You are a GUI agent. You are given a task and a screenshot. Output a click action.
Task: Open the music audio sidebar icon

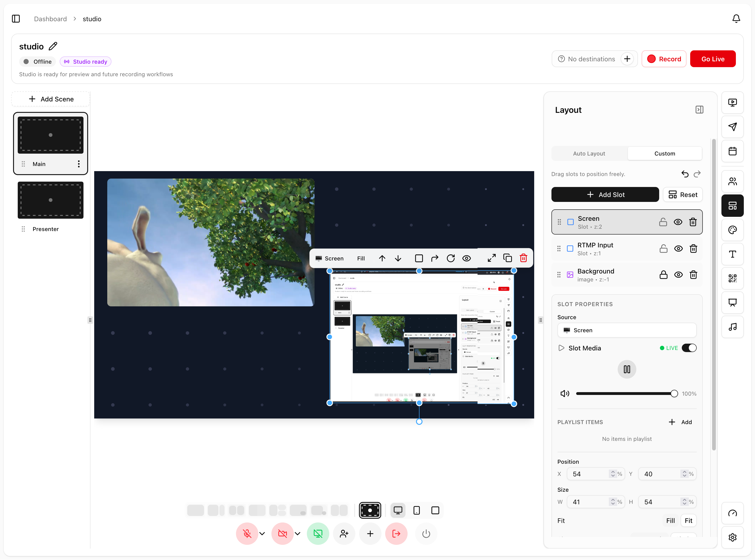pos(732,327)
